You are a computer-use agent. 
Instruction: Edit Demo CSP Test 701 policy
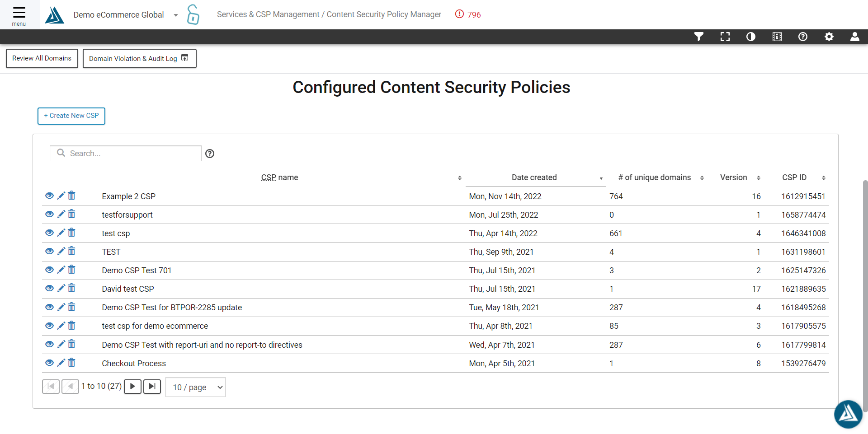coord(61,270)
